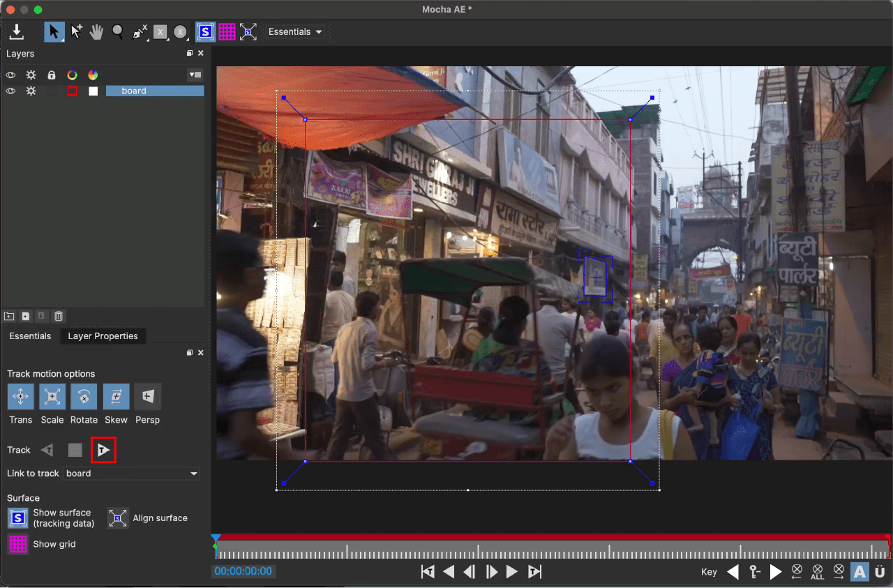This screenshot has height=588, width=893.
Task: Select the Add Point arrow-plus tool
Action: click(77, 31)
